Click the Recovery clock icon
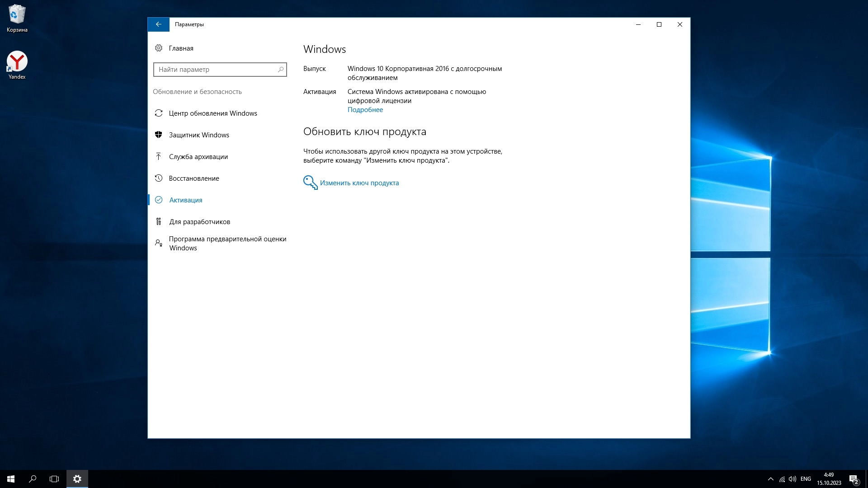 159,178
